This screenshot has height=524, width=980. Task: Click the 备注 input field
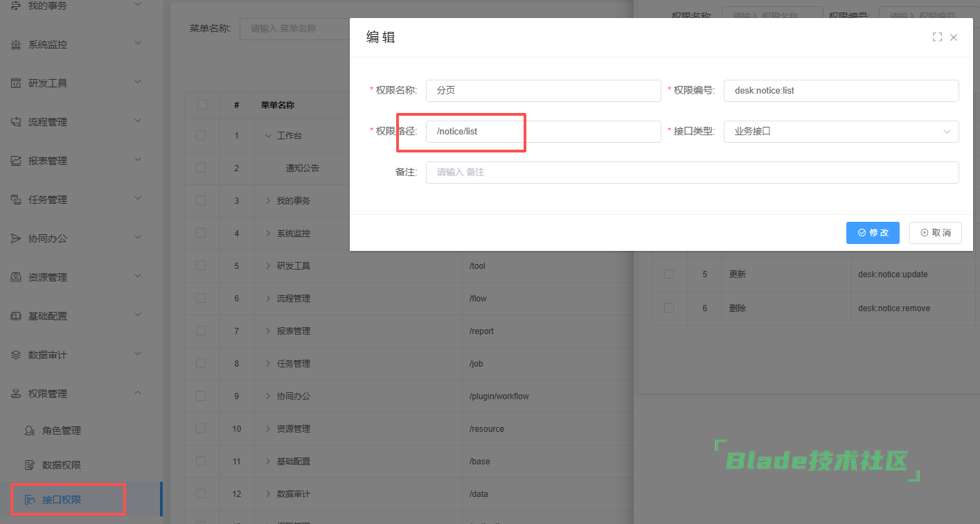coord(692,172)
